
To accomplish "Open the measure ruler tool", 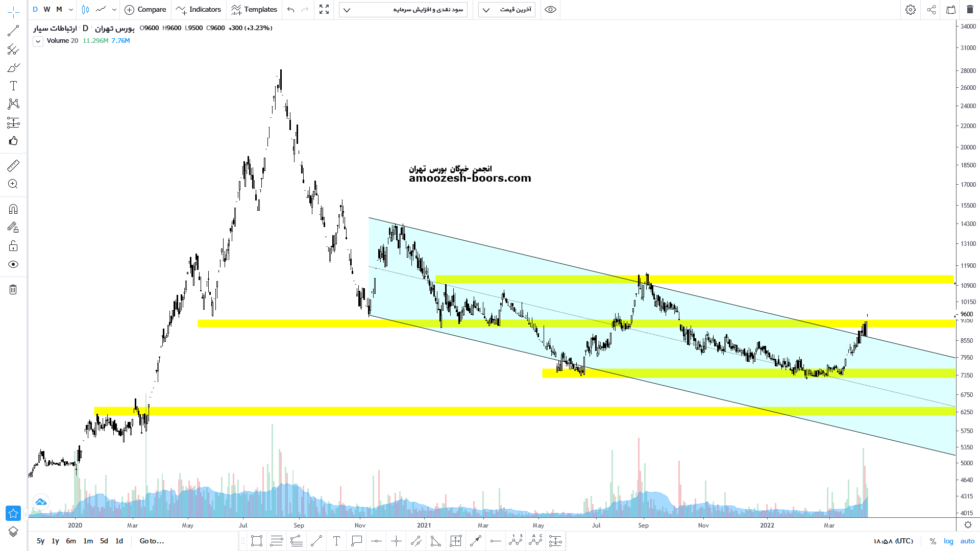I will [13, 166].
